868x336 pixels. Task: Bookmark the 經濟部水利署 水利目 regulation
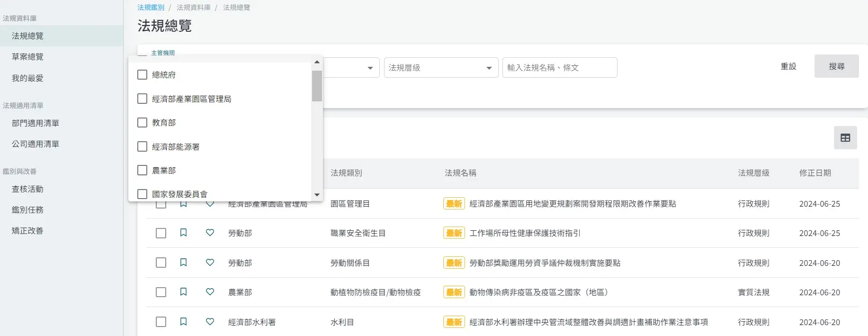183,322
